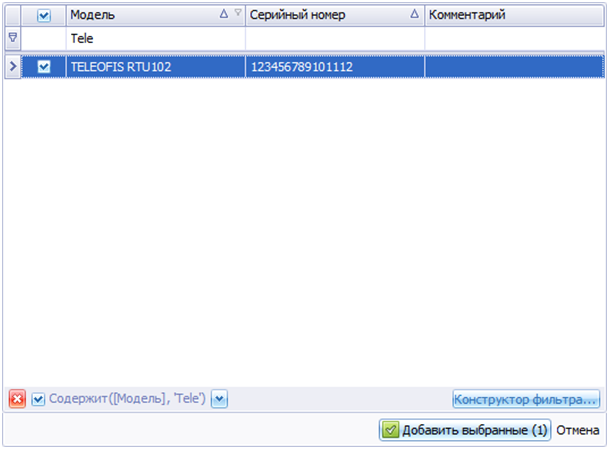Click the Комментарий column header
Screen dimensions: 609x449
tap(515, 15)
